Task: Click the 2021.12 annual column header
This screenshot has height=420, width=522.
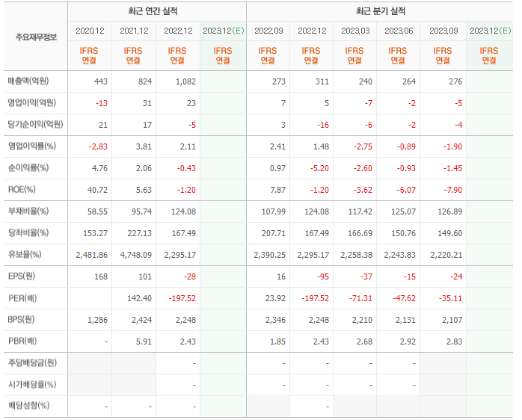Action: pyautogui.click(x=134, y=31)
